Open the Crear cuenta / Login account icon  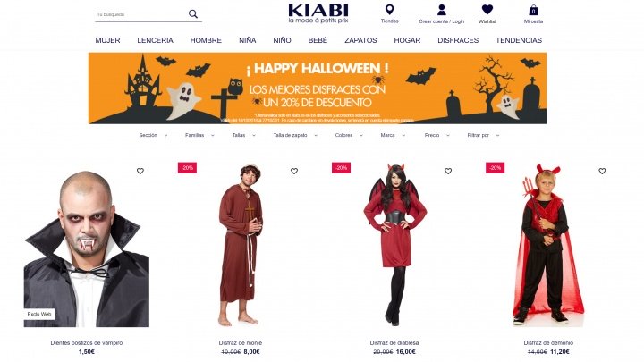pos(442,10)
